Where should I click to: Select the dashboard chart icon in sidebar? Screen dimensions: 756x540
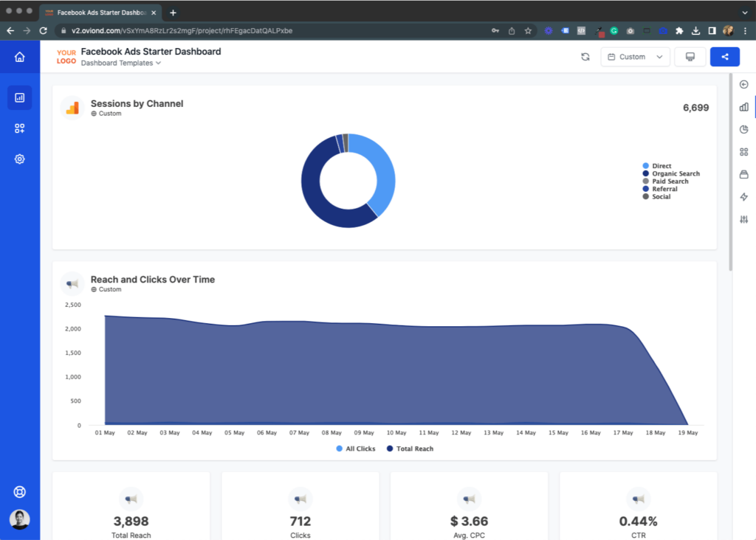(x=19, y=98)
